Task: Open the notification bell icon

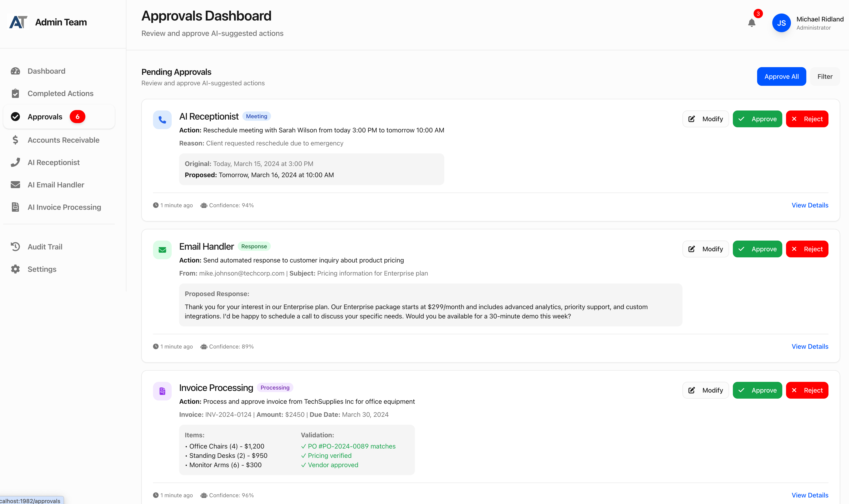Action: click(752, 23)
